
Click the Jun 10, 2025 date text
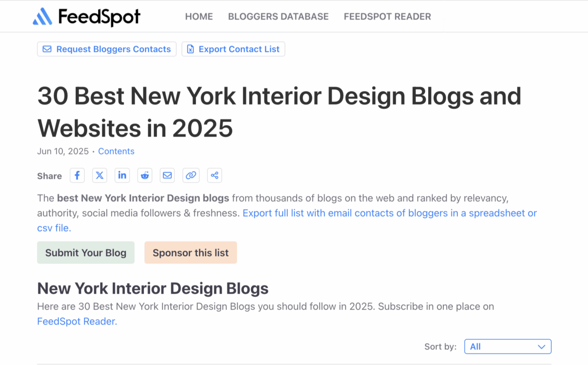tap(63, 151)
